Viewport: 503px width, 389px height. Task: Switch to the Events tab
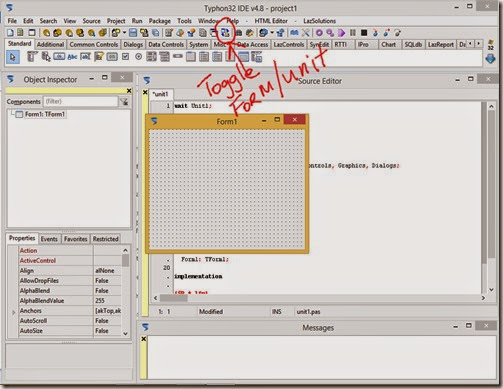click(x=49, y=239)
